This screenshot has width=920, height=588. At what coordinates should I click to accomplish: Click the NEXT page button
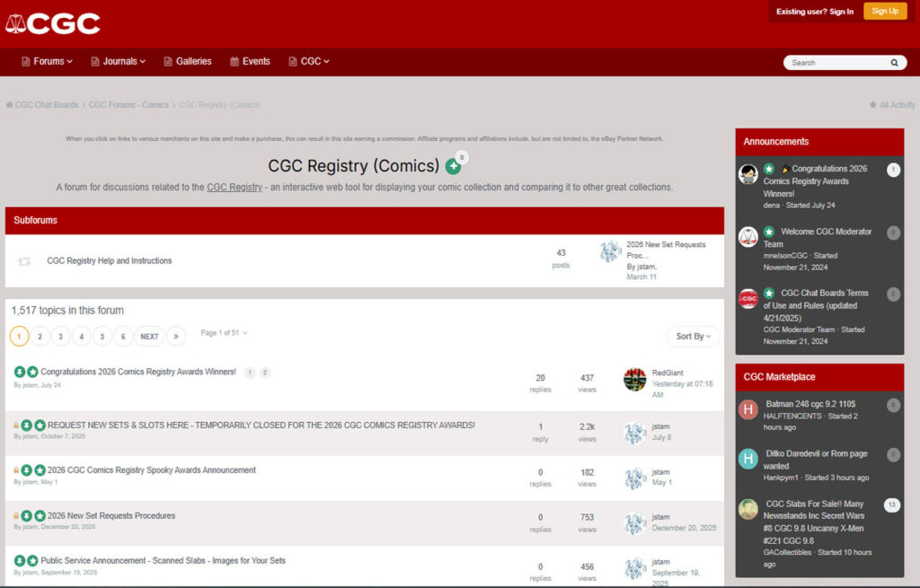pyautogui.click(x=149, y=337)
